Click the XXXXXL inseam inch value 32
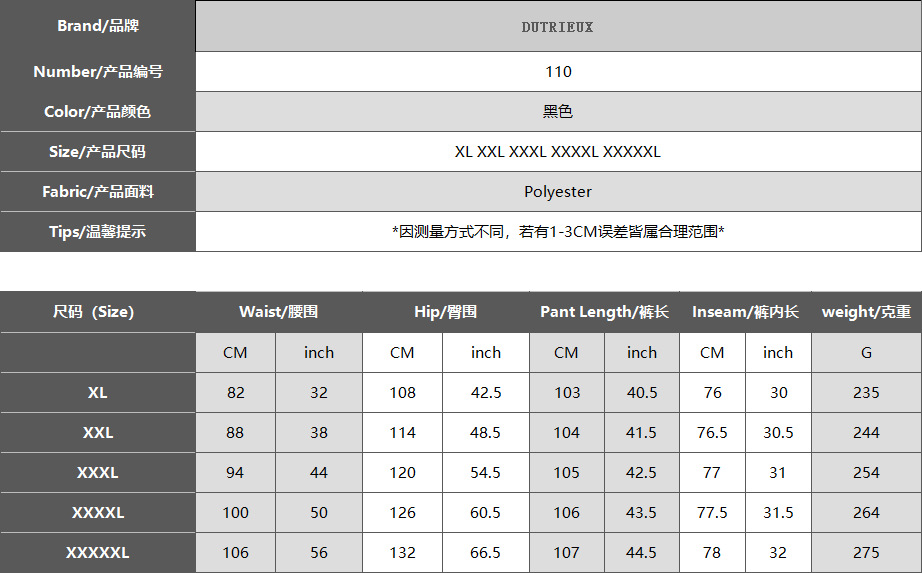The image size is (922, 573). click(x=778, y=553)
